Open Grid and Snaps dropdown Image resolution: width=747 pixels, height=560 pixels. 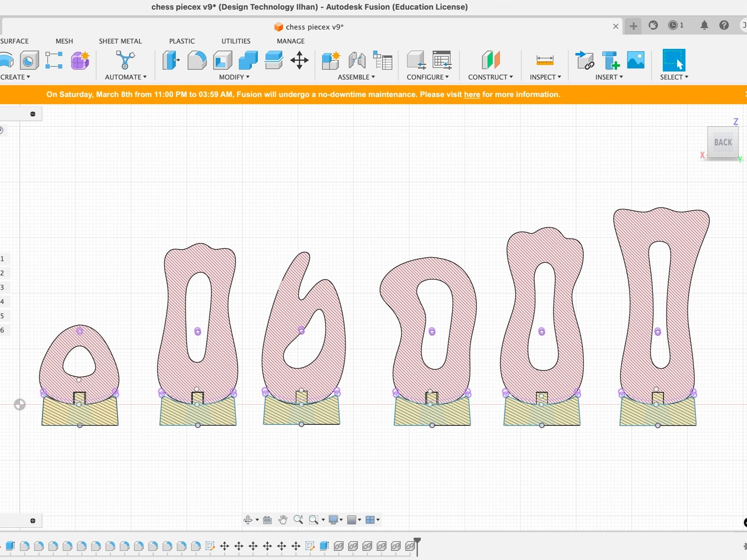click(x=354, y=520)
